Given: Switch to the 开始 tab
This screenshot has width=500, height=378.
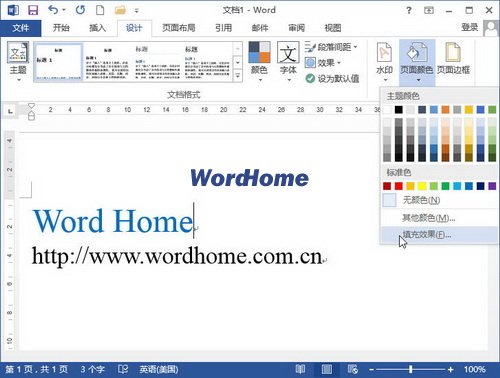Looking at the screenshot, I should (x=61, y=28).
